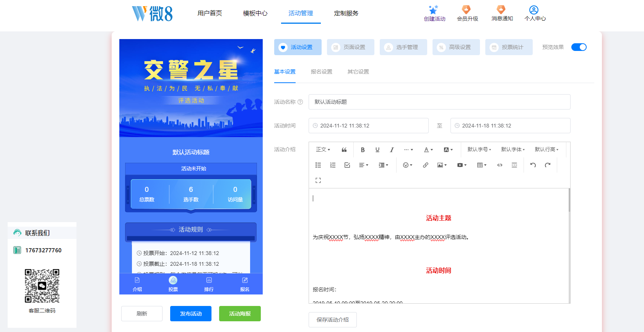Go to 模板中心 in the navigation
This screenshot has width=644, height=332.
coord(255,13)
